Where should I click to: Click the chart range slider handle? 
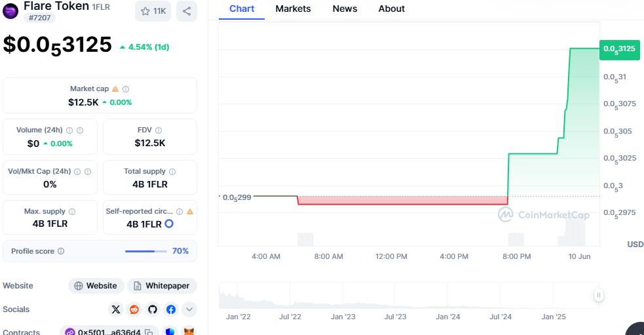(598, 296)
